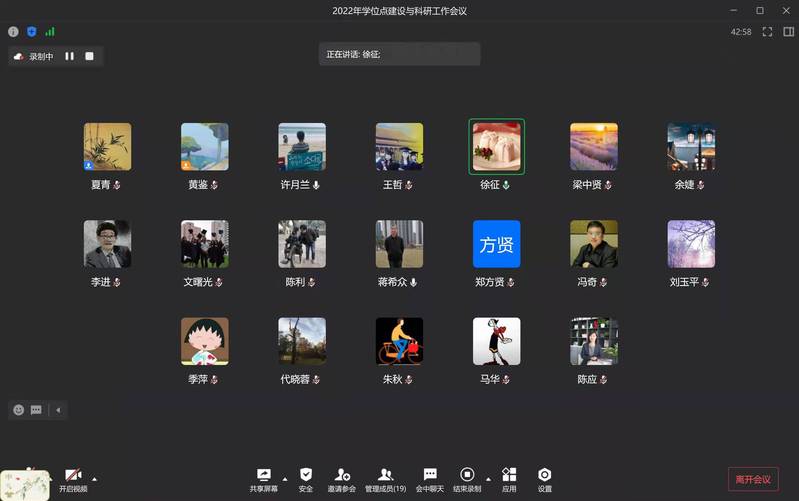Expand video options arrow beside 开启视频
The image size is (799, 501).
click(x=94, y=479)
